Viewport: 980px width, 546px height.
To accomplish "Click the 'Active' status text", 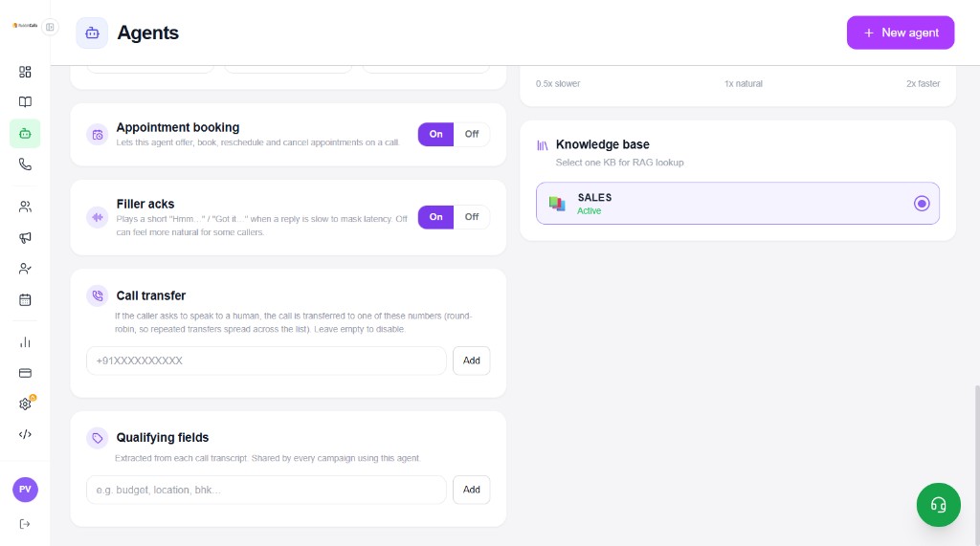I will point(589,211).
